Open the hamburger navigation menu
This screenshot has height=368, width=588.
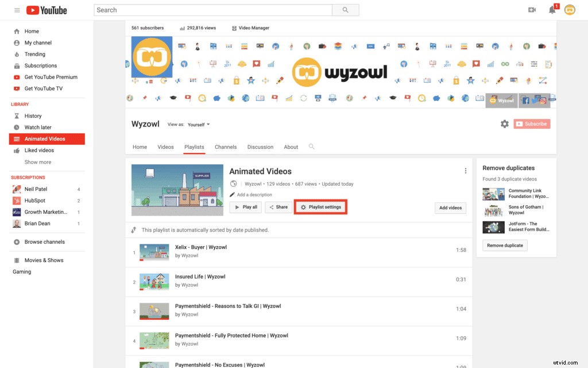tap(17, 10)
